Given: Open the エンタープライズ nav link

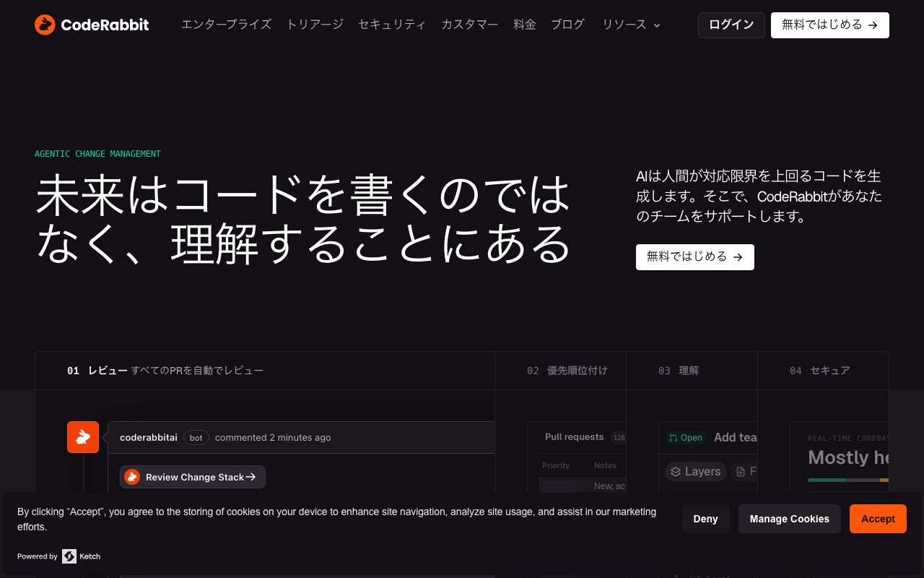Looking at the screenshot, I should click(226, 25).
